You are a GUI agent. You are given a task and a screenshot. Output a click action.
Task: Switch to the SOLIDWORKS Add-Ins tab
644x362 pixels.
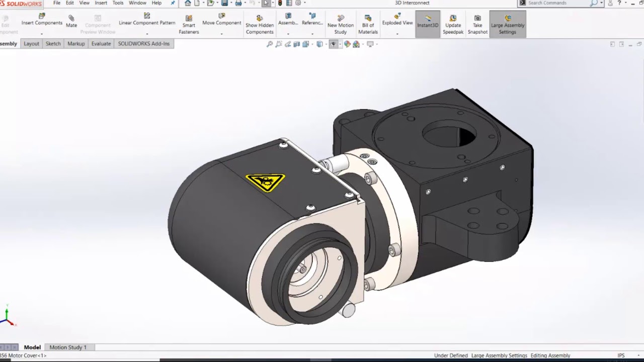tap(143, 44)
